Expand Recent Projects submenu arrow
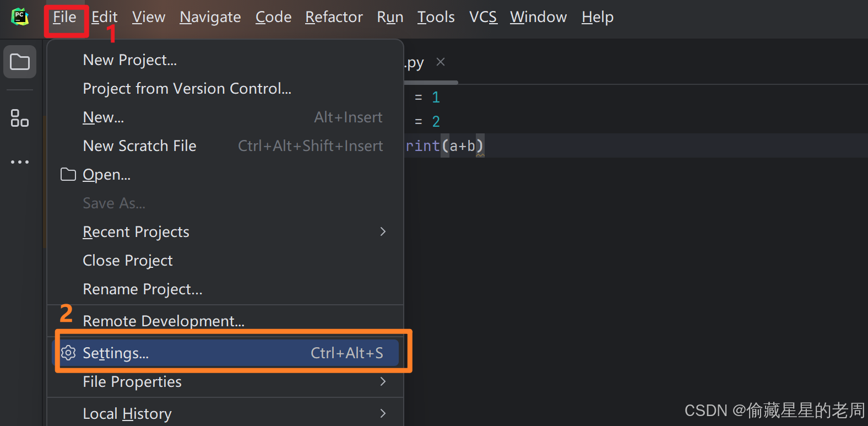868x426 pixels. [383, 231]
